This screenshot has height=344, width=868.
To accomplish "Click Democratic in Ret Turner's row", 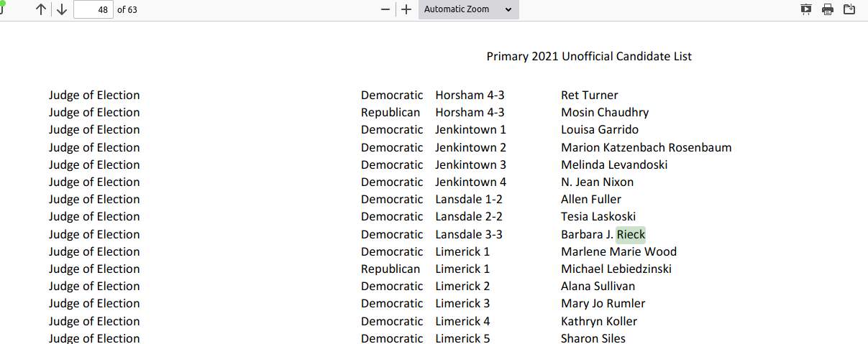I will 392,95.
